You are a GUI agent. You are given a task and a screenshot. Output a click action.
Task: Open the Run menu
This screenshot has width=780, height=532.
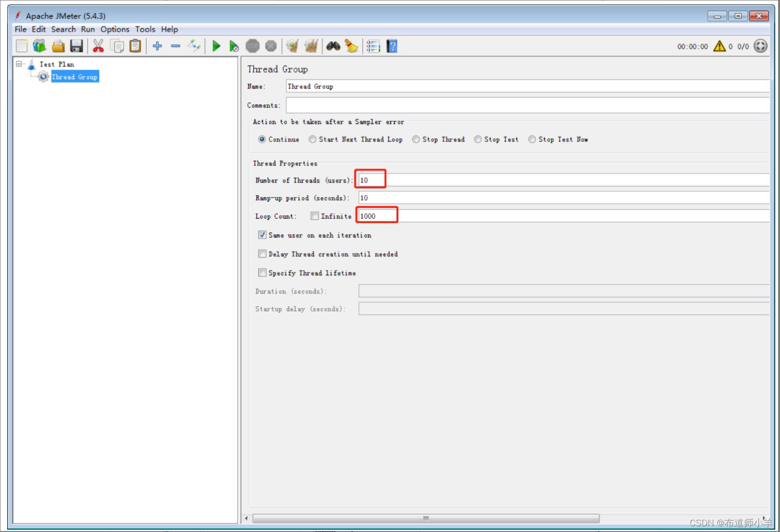click(88, 29)
